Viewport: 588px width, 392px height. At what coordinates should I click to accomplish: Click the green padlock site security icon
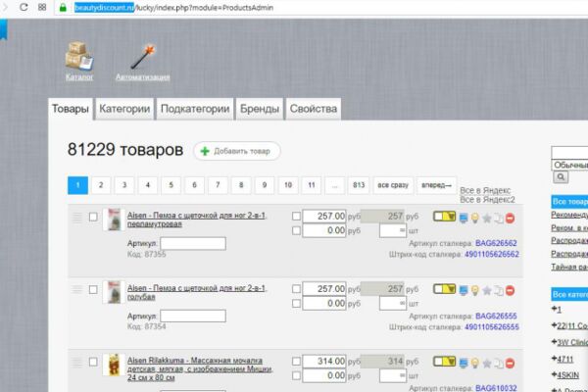coord(63,8)
